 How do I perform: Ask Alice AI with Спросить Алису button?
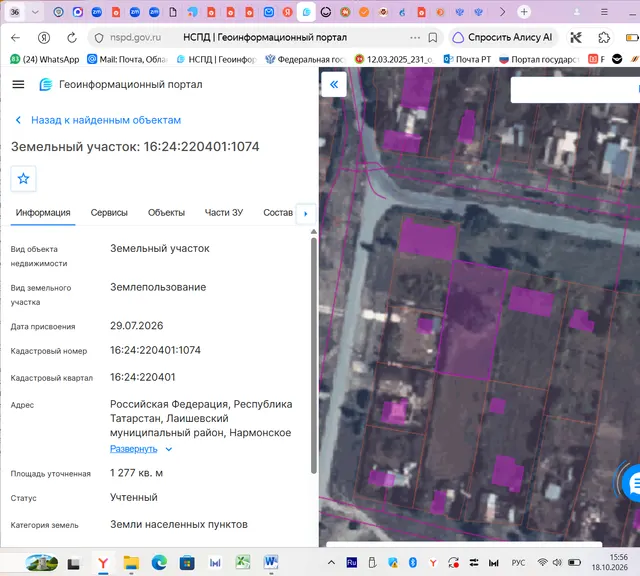[x=503, y=38]
